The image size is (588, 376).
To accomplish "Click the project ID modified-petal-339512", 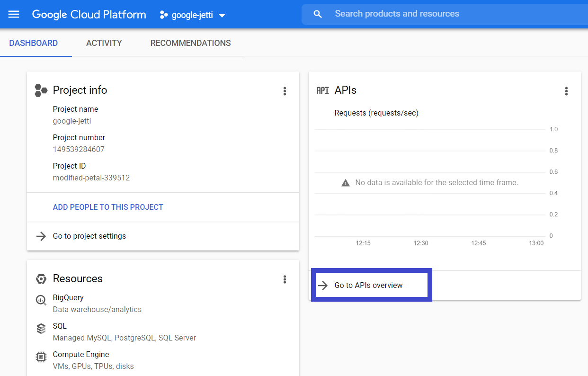I will (x=91, y=178).
